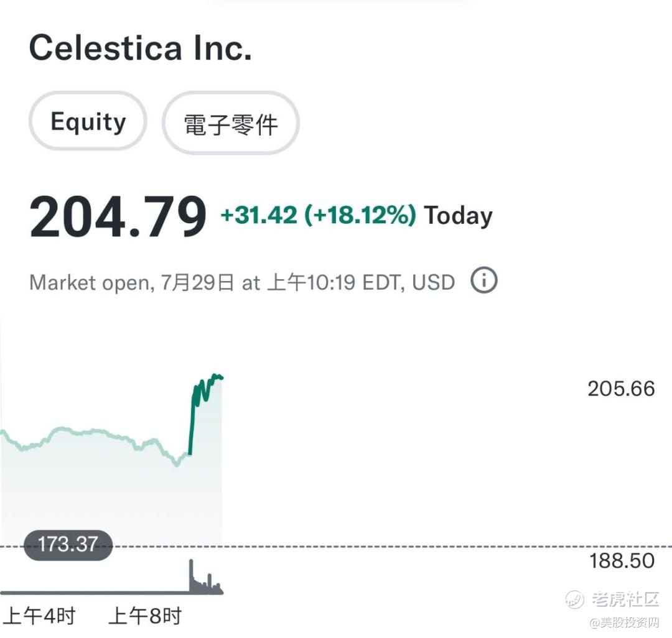Click the Market open timestamp text

tap(241, 282)
